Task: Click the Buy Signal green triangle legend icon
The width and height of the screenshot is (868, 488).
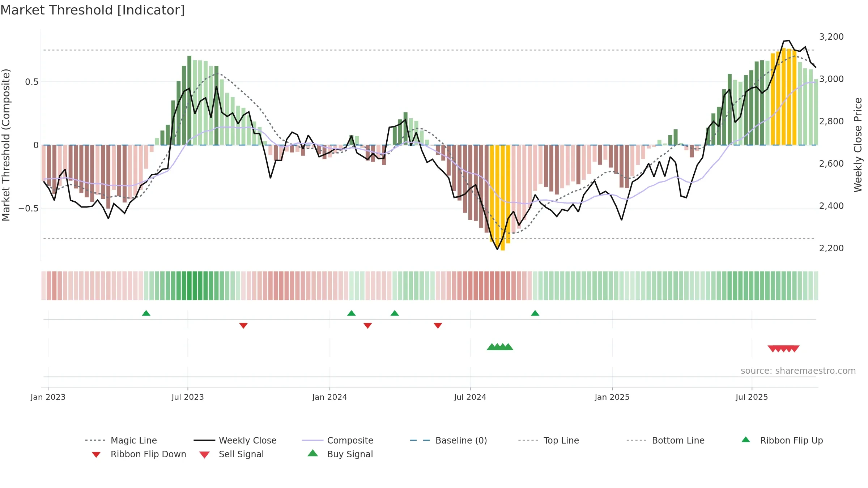Action: click(313, 453)
